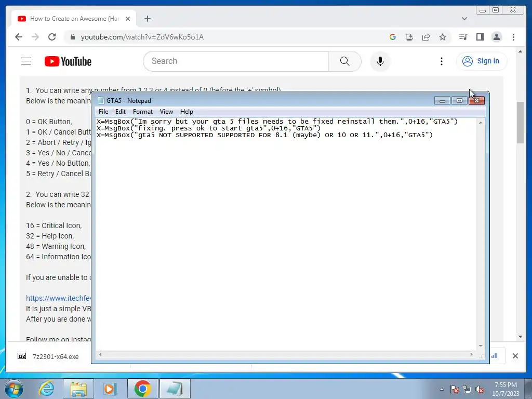Expand Chrome tab search chevron
Viewport: 532px width, 399px height.
[464, 19]
